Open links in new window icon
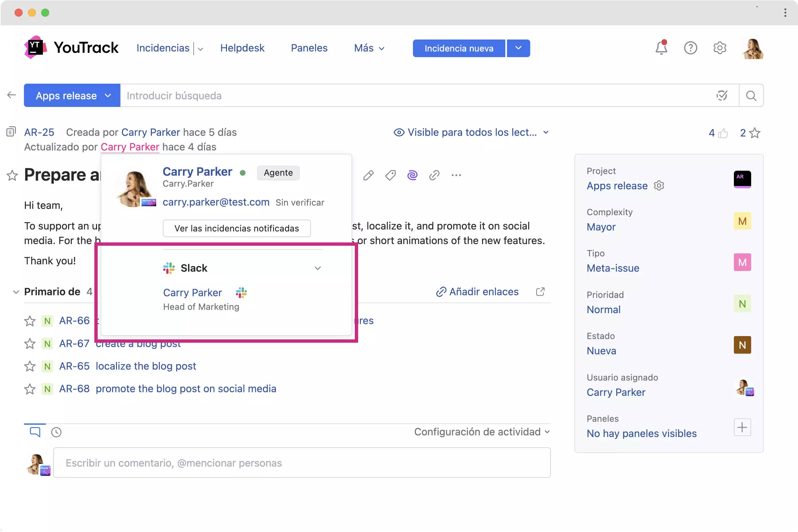This screenshot has height=532, width=798. point(540,292)
